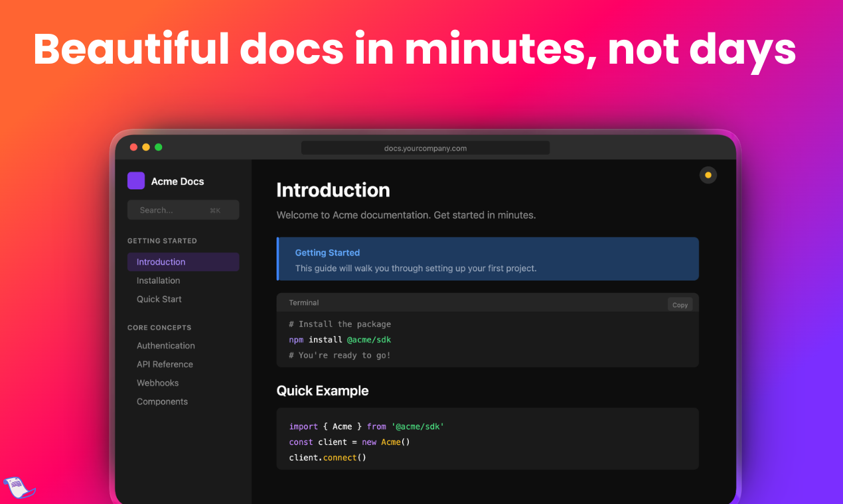843x504 pixels.
Task: Click the Terminal tab label on the code block
Action: coord(303,302)
